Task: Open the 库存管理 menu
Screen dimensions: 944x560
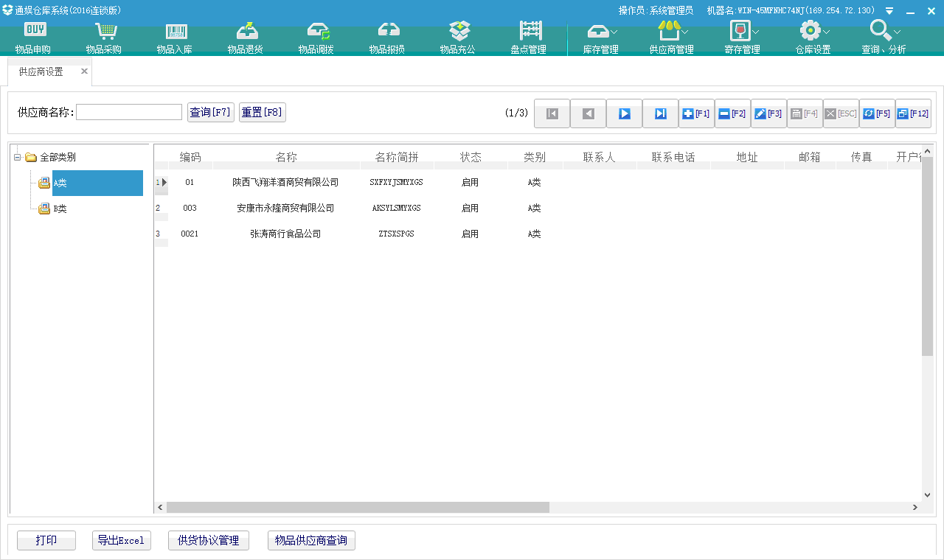Action: 601,38
